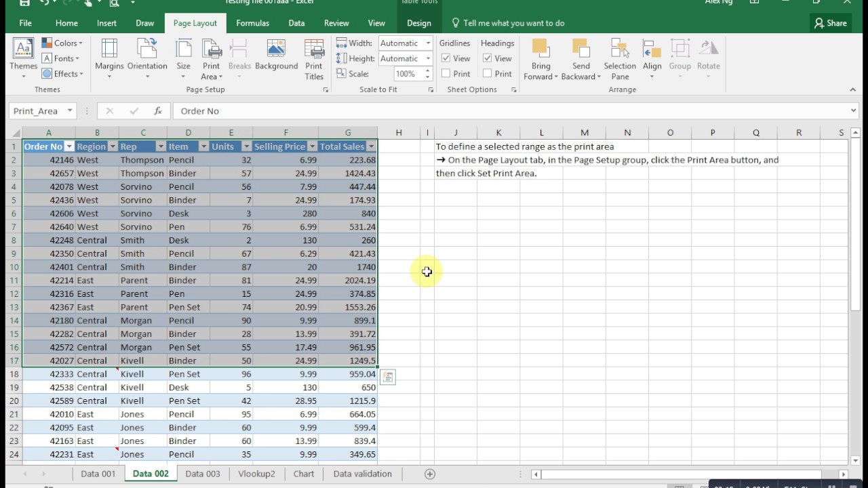Switch to the Insert tab
Screen dimensions: 868x488
click(x=106, y=23)
